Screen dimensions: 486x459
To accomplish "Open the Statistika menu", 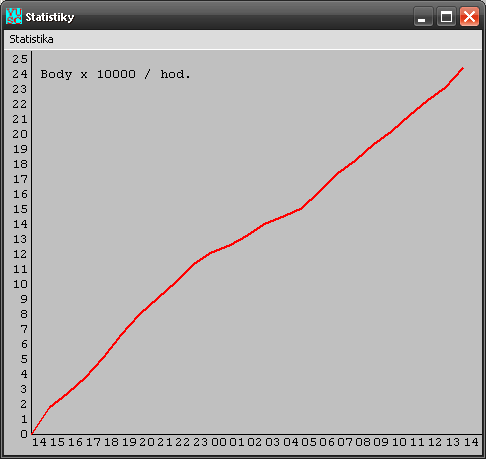I will (31, 39).
